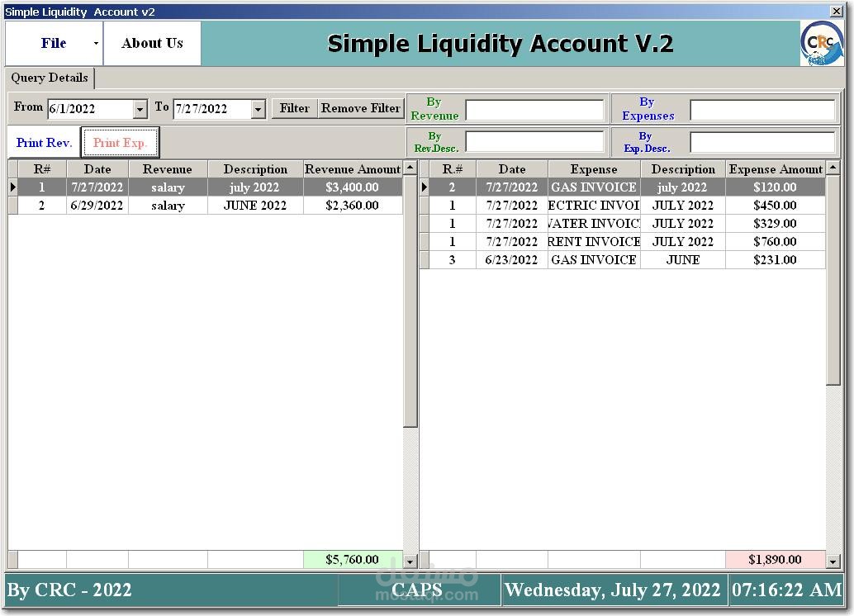Click the record selector arrow on the revenue grid
The image size is (854, 616).
pos(13,187)
